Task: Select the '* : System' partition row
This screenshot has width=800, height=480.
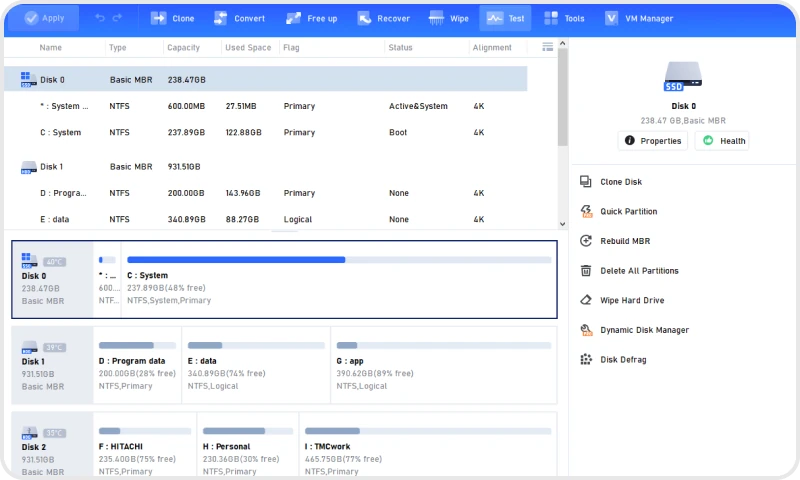Action: pos(265,106)
